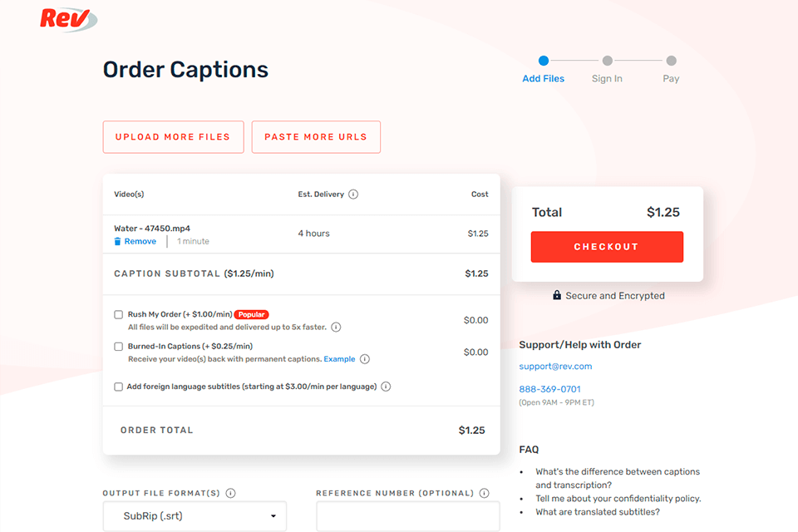This screenshot has height=532, width=798.
Task: Open the support@rev.com email link
Action: (555, 367)
